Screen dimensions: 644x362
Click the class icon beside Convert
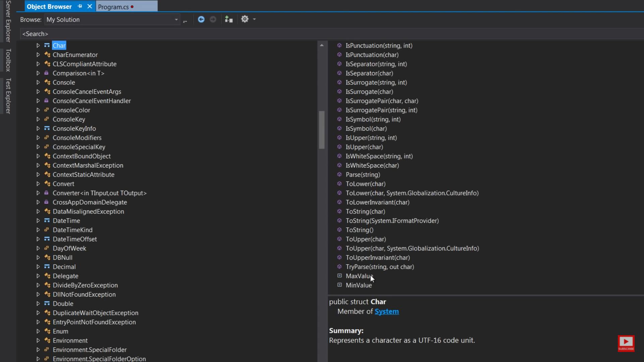[47, 184]
